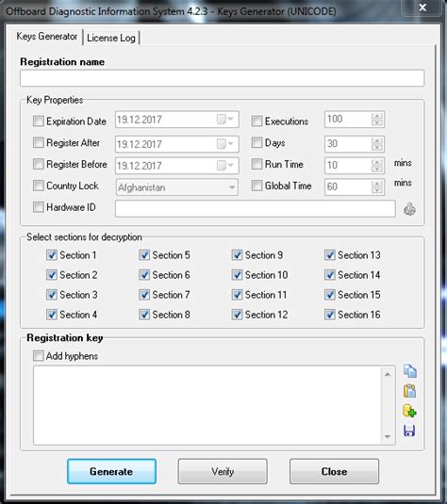Uncheck Section 2 checkbox
The image size is (447, 504).
[x=52, y=275]
